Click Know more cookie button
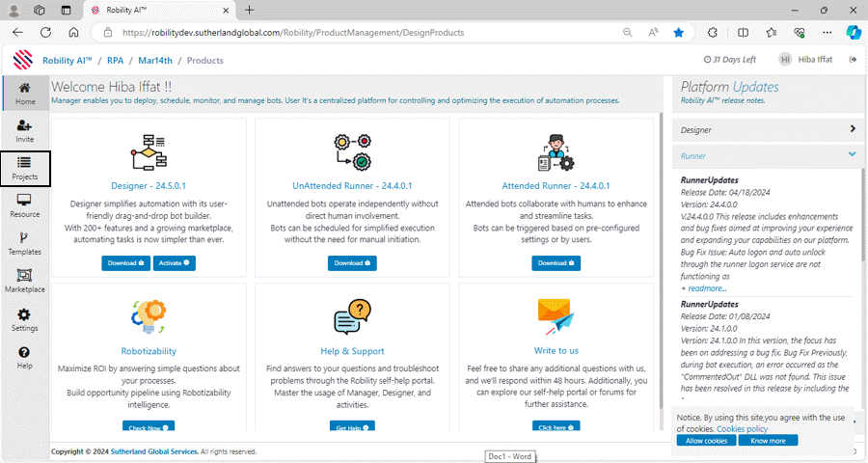The width and height of the screenshot is (868, 463). tap(768, 441)
